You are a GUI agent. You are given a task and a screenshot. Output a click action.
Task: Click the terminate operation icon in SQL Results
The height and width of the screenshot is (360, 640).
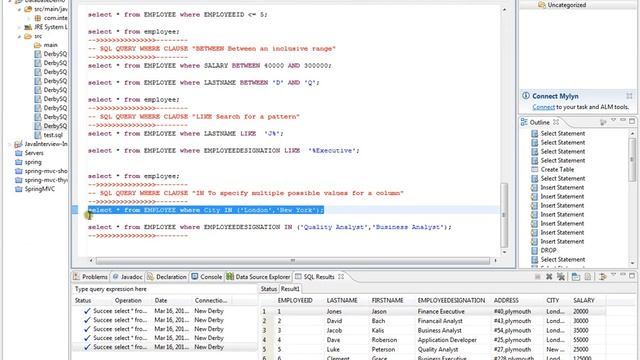click(x=537, y=277)
